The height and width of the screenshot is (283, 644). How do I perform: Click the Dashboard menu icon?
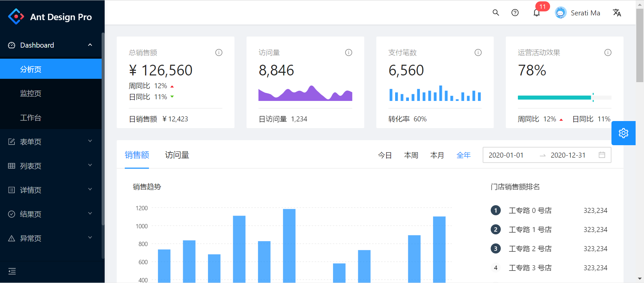12,45
